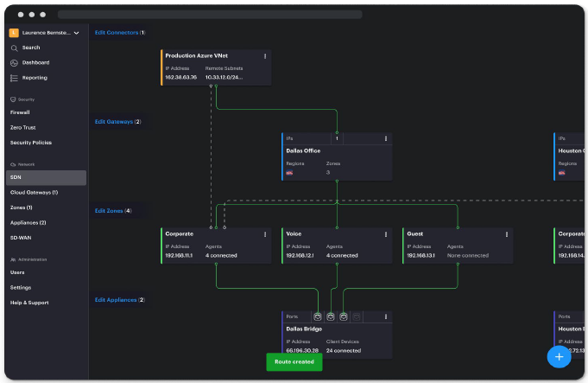Open Zero Trust section
The image size is (588, 383).
point(22,128)
